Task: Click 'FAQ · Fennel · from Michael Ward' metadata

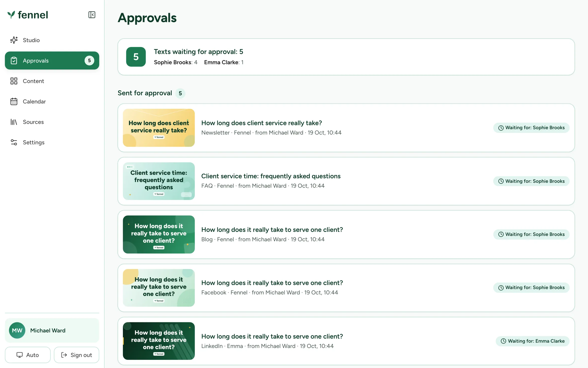Action: click(244, 186)
